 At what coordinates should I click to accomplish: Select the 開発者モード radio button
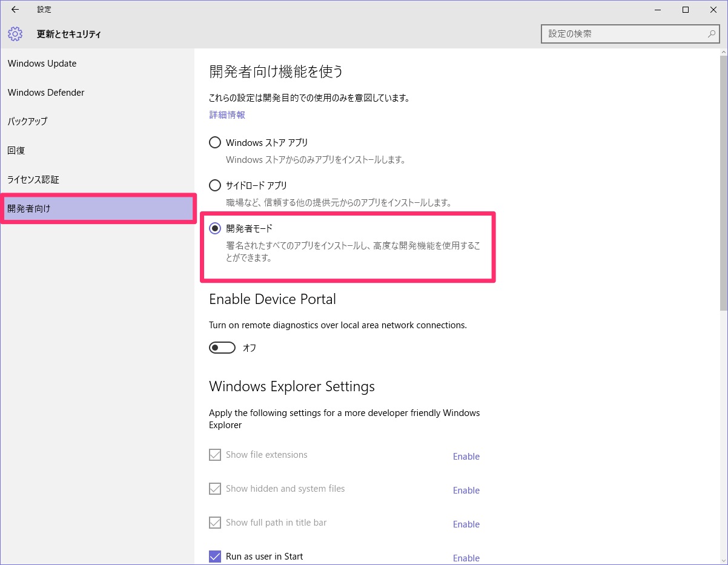click(x=215, y=228)
